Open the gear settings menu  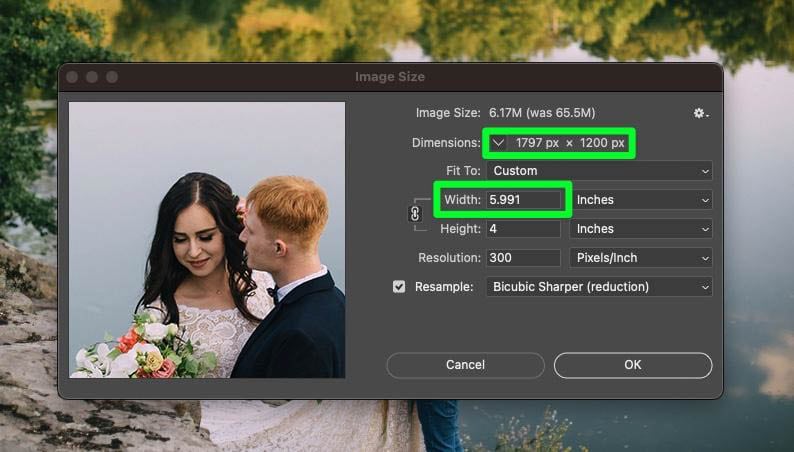(x=700, y=113)
